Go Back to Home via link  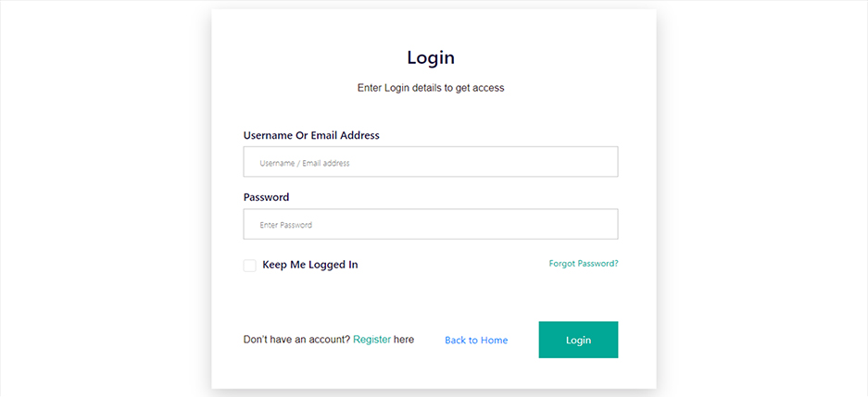point(476,341)
